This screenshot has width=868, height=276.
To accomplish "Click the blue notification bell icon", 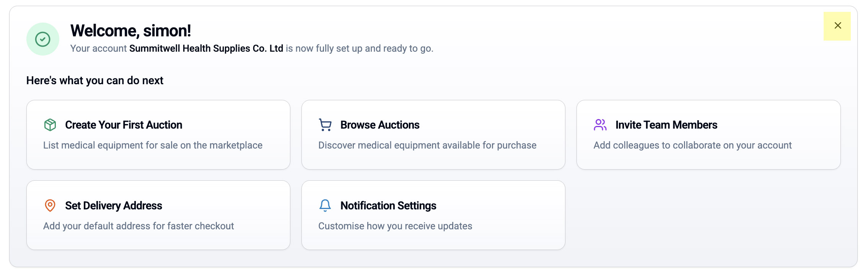I will (x=325, y=206).
